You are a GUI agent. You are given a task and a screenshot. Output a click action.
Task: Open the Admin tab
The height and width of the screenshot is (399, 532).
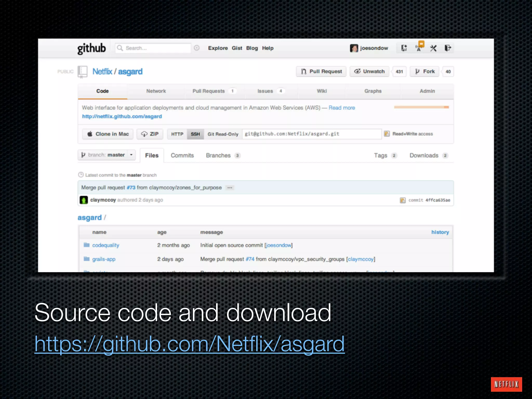427,91
